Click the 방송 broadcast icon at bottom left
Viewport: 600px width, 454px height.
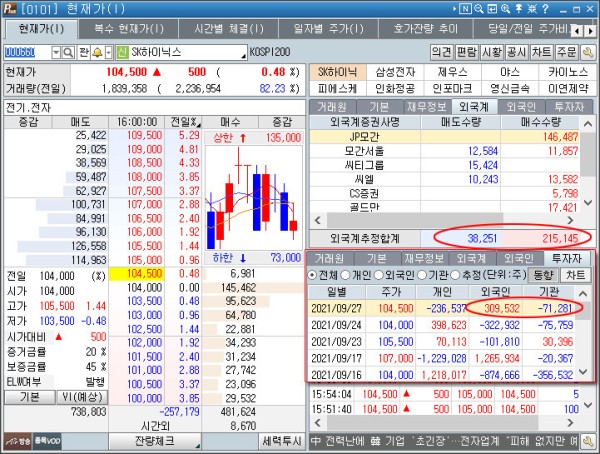(18, 441)
